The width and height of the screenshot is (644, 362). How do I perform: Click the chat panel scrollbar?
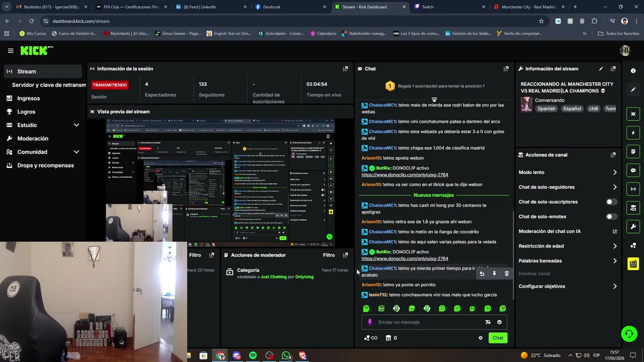pyautogui.click(x=513, y=254)
